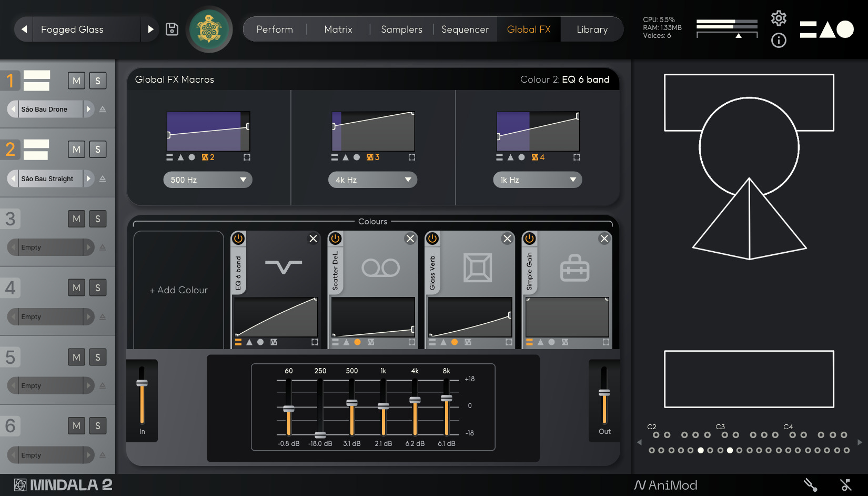Previous sample before São Bau Straight
868x496 pixels.
[13, 178]
